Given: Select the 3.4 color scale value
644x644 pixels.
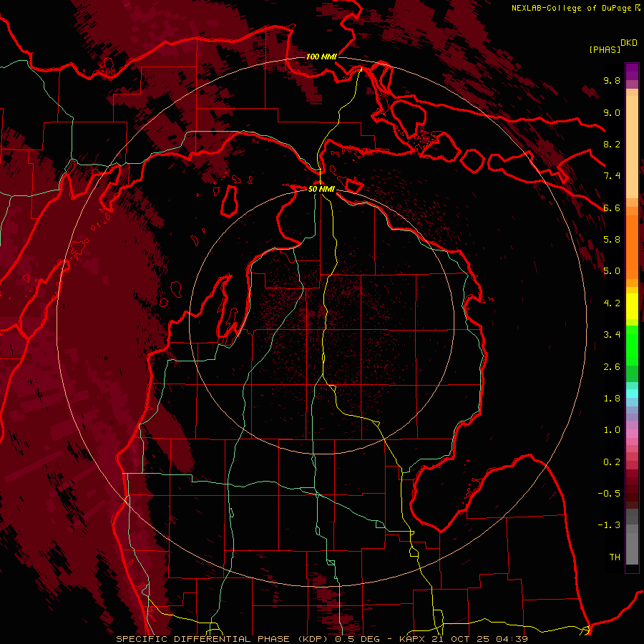Looking at the screenshot, I should click(x=612, y=335).
